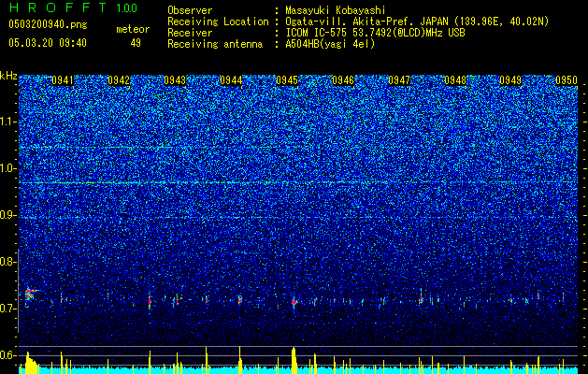Click the antenna text A504HB(yagi 4el)
Screen dimensions: 588x374
tap(330, 44)
